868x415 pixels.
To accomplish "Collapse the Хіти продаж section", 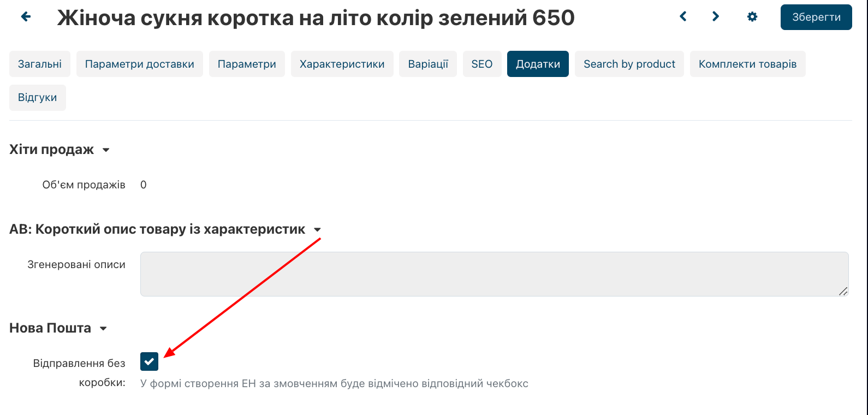I will pyautogui.click(x=106, y=150).
